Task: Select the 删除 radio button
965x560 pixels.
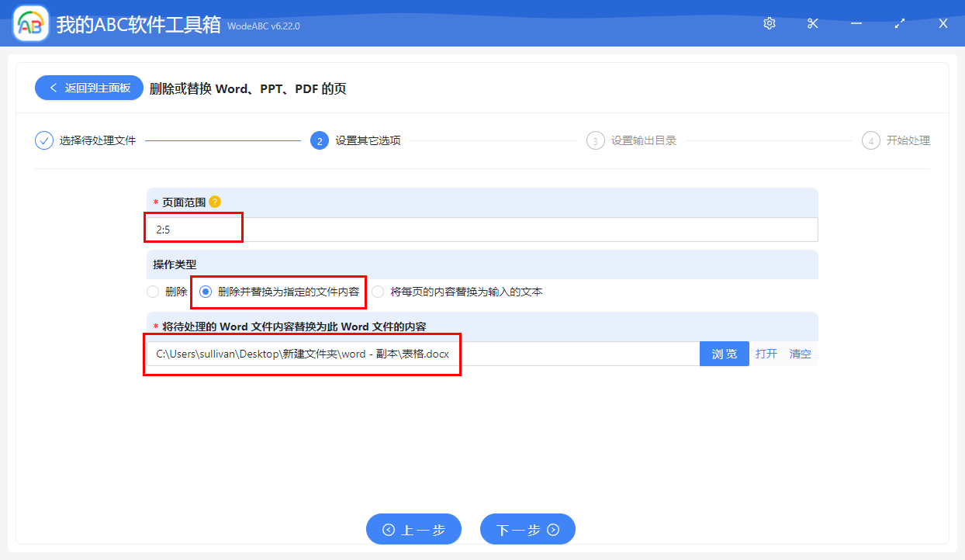Action: [153, 292]
